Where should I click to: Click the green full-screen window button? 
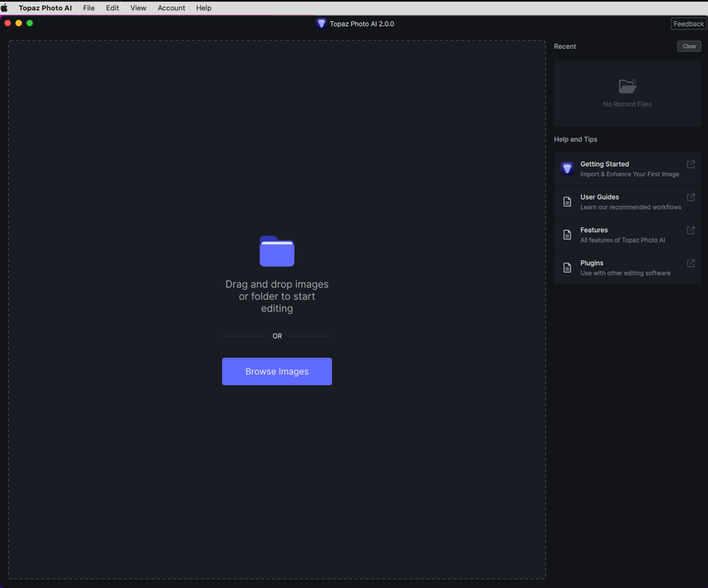30,23
